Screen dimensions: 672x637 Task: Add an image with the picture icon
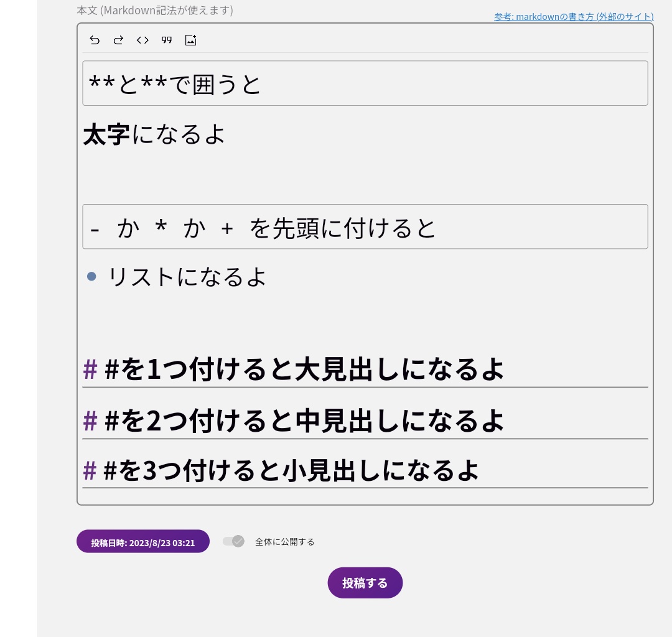click(x=191, y=40)
